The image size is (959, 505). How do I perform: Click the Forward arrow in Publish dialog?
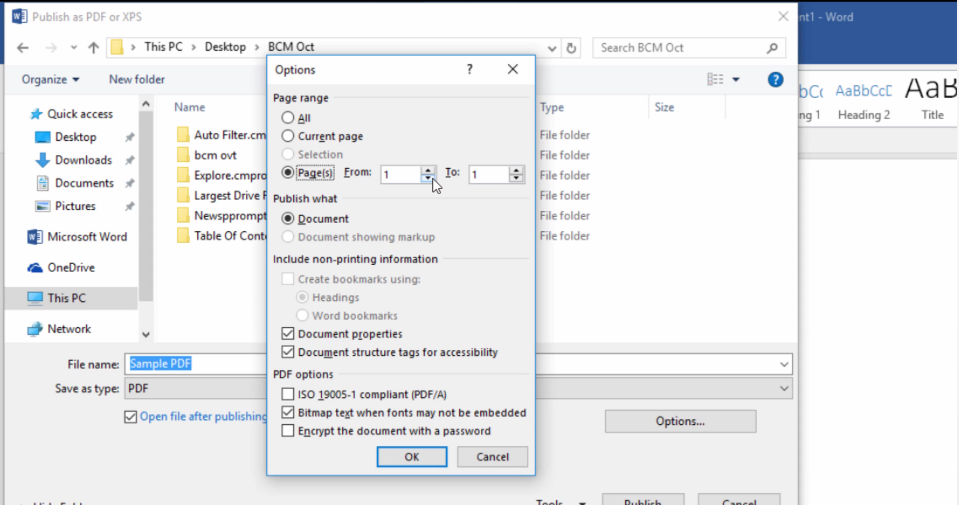click(x=51, y=48)
